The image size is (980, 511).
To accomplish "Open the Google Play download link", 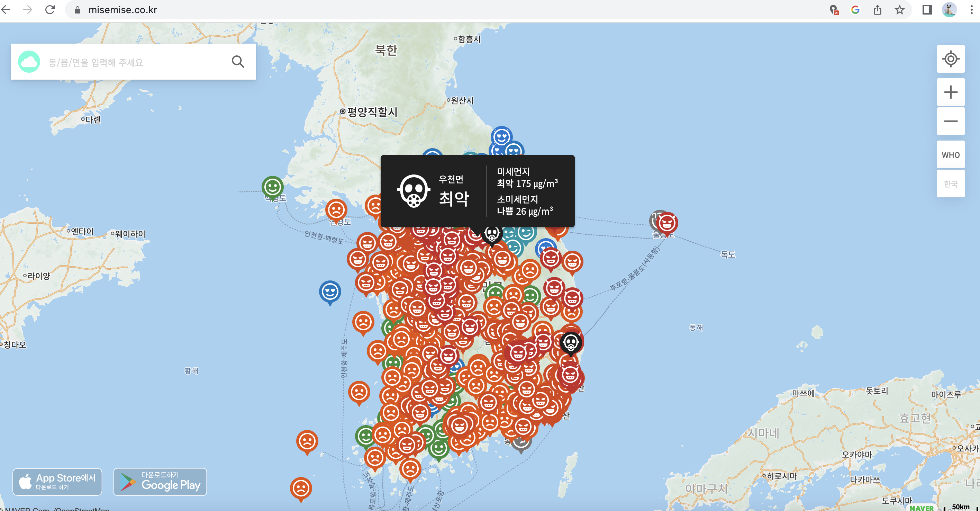I will (x=160, y=482).
